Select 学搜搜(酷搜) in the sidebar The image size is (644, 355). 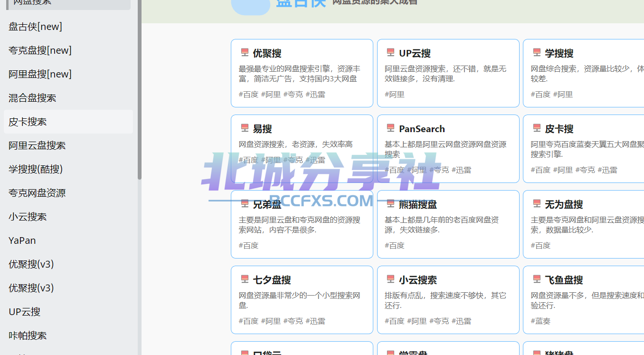click(x=68, y=169)
